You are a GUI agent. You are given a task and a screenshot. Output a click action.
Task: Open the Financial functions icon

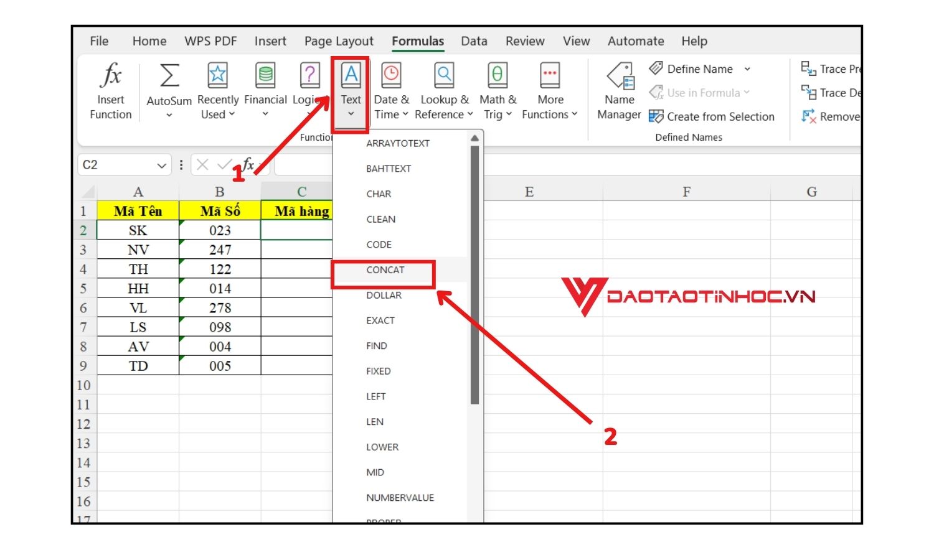(265, 75)
